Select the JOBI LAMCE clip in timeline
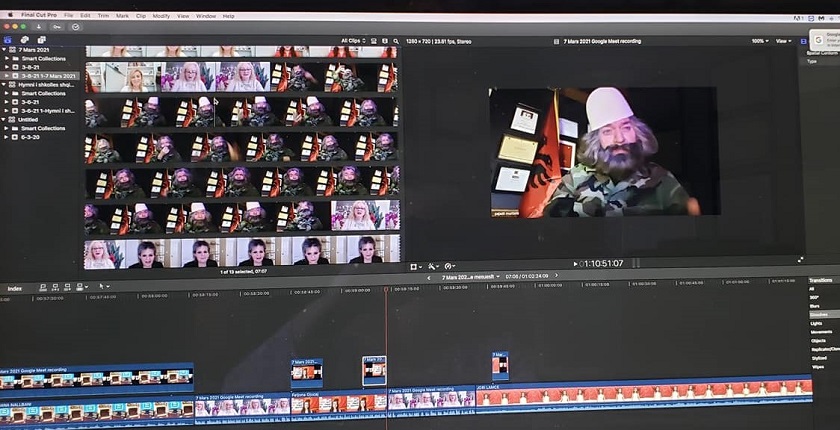Screen dimensions: 840x430 644,395
